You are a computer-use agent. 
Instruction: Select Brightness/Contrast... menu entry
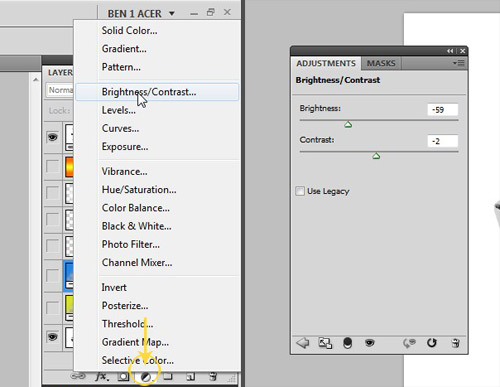coord(157,92)
